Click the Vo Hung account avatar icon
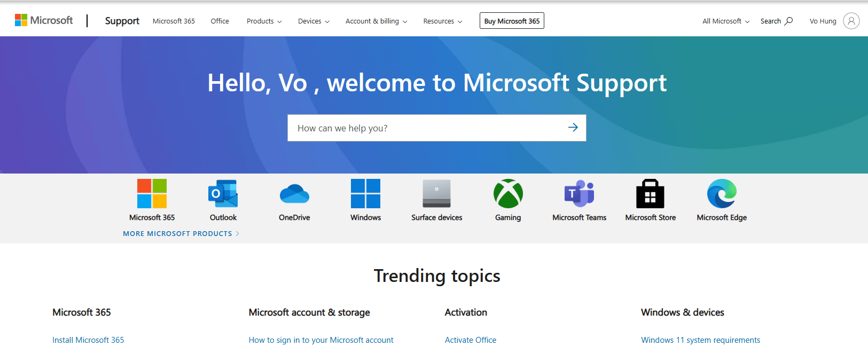This screenshot has height=346, width=868. click(x=851, y=21)
